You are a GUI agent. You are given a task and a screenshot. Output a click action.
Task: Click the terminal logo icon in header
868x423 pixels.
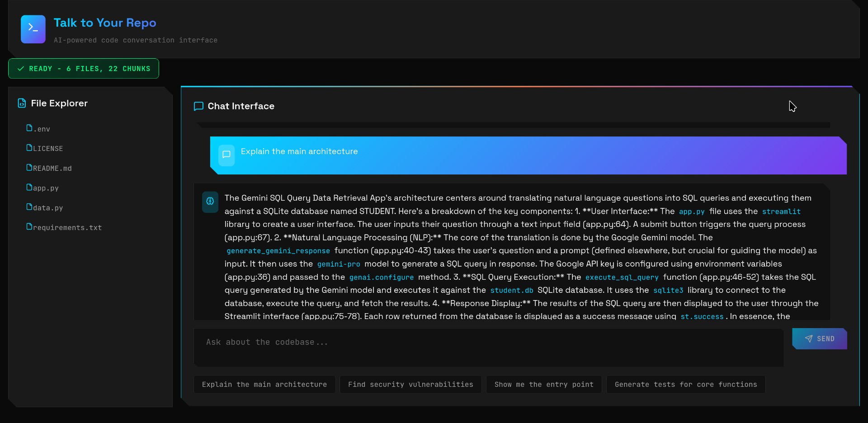point(33,29)
